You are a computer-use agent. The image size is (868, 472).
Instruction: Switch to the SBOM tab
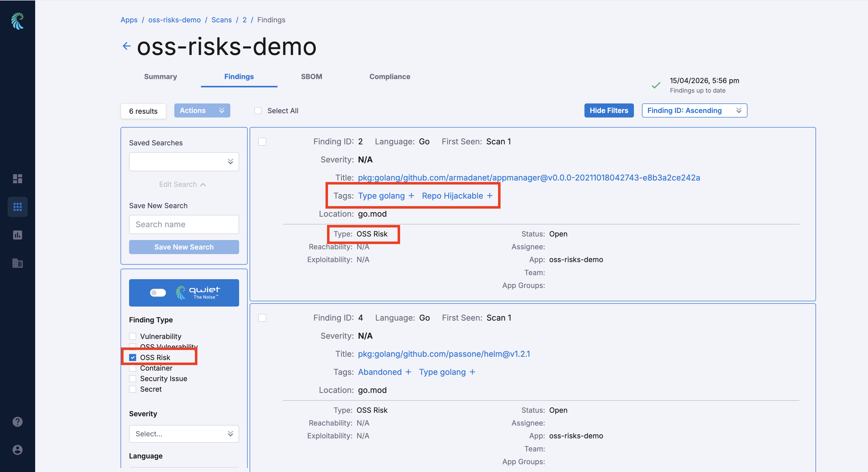[311, 77]
